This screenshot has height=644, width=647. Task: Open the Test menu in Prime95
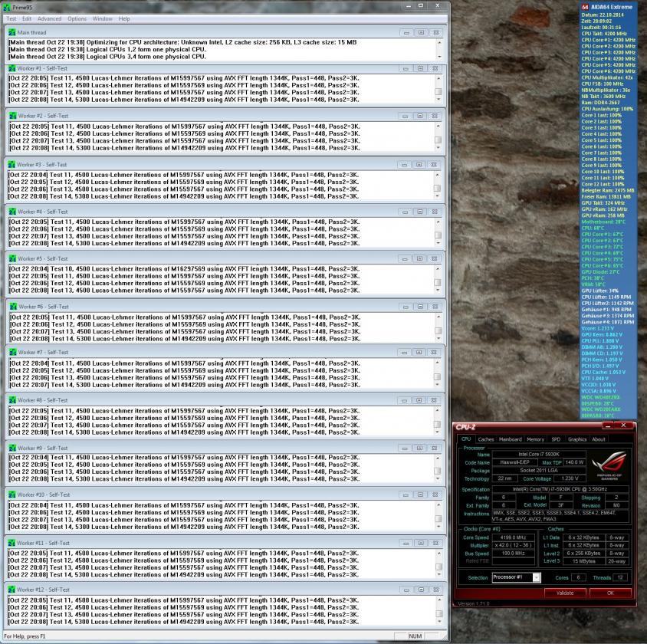(11, 18)
